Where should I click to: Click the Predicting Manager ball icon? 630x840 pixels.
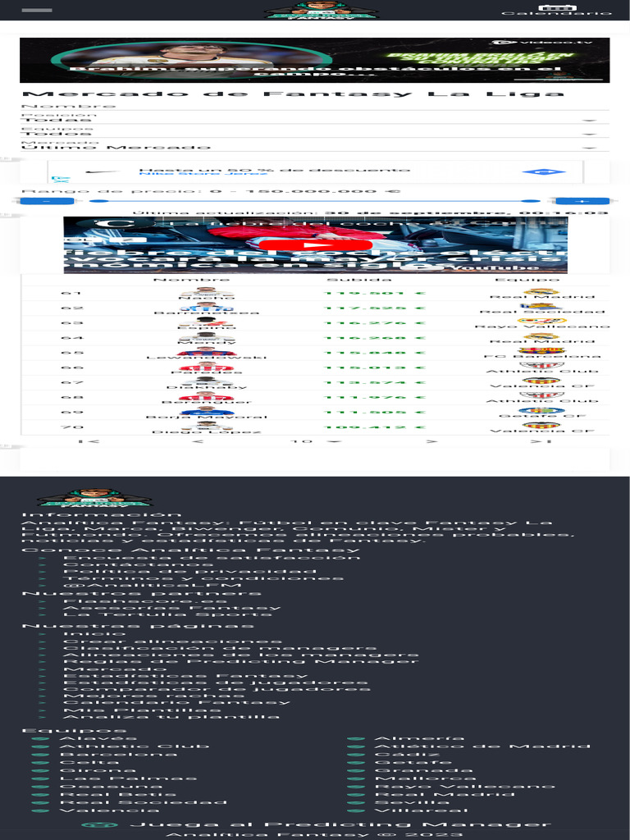click(99, 825)
